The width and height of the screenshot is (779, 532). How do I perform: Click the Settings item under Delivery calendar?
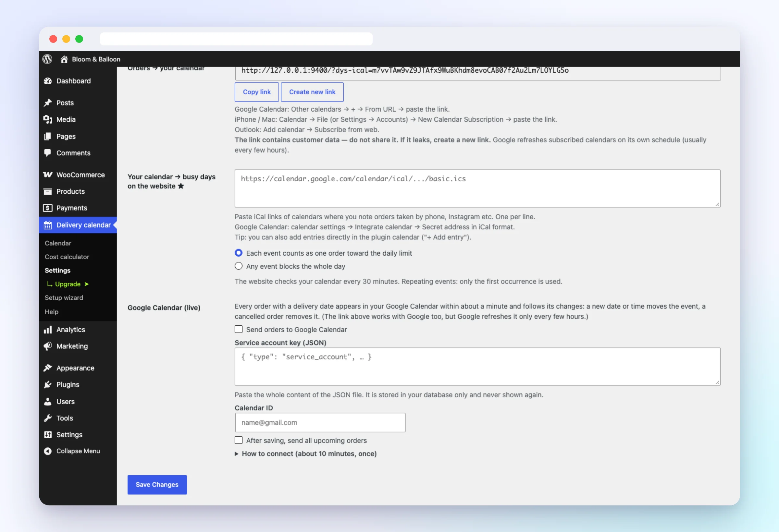click(x=58, y=270)
